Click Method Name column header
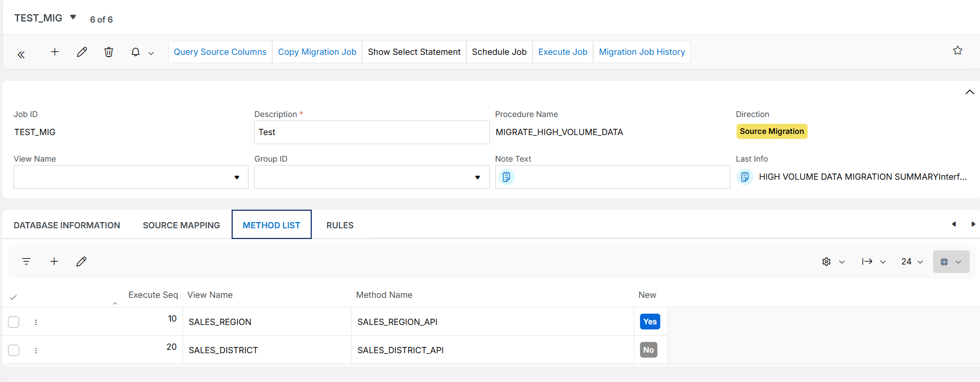 coord(384,295)
